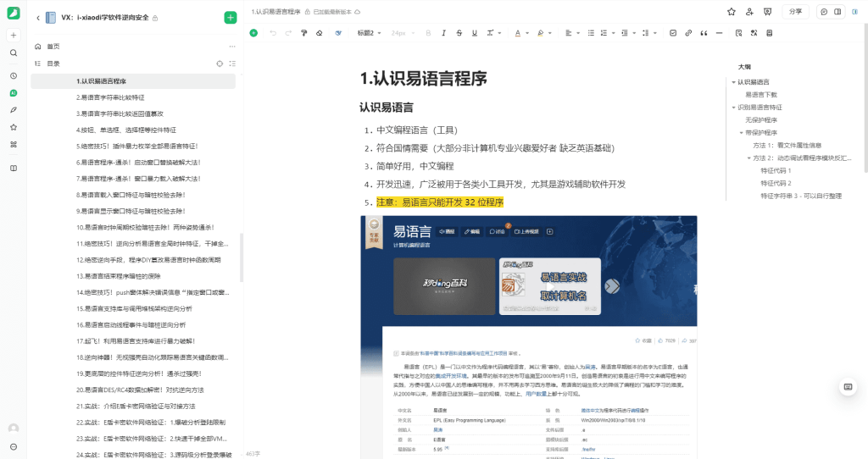868x459 pixels.
Task: Open the comments panel icon at top right
Action: 823,12
